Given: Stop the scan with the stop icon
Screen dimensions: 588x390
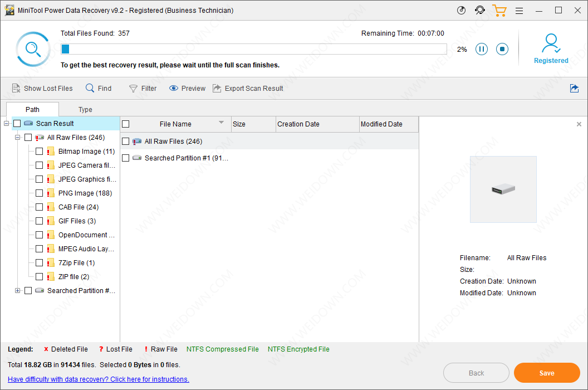Looking at the screenshot, I should (x=502, y=49).
